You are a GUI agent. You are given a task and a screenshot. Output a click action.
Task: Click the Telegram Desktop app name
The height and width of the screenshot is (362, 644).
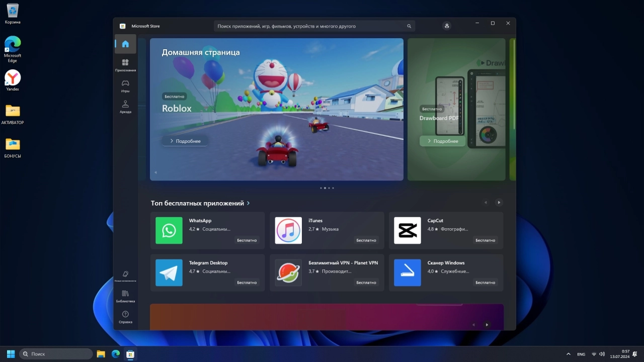click(x=208, y=263)
